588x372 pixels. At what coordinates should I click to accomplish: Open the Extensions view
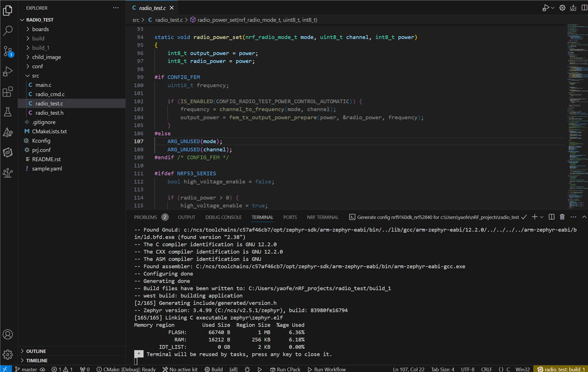tap(8, 91)
